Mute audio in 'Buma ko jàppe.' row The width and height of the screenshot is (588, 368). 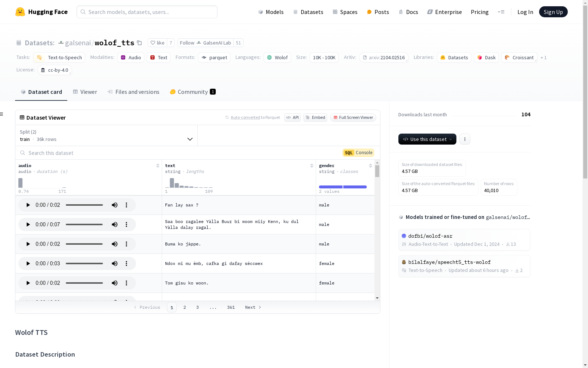click(x=115, y=244)
